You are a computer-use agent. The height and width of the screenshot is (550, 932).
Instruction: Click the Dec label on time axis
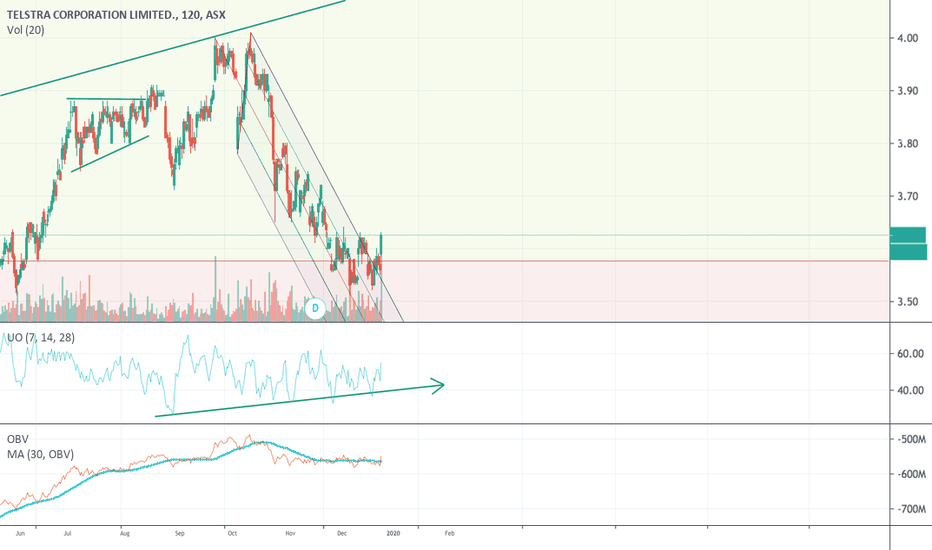(x=342, y=533)
